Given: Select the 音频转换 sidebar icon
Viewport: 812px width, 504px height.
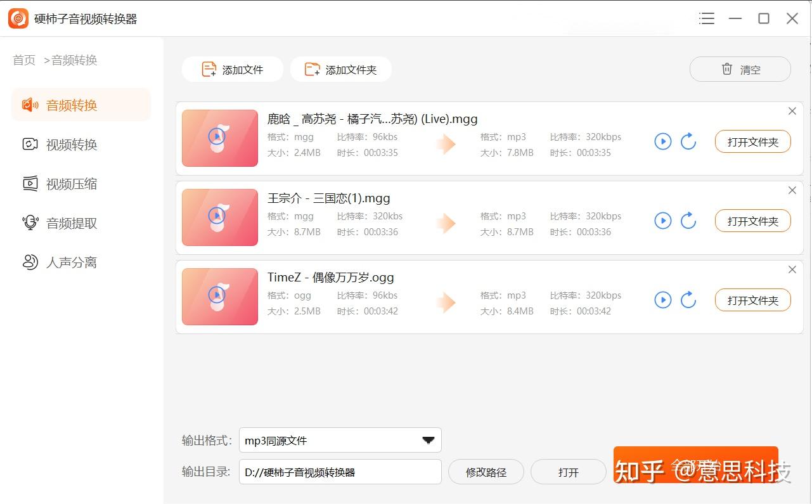Looking at the screenshot, I should coord(30,105).
